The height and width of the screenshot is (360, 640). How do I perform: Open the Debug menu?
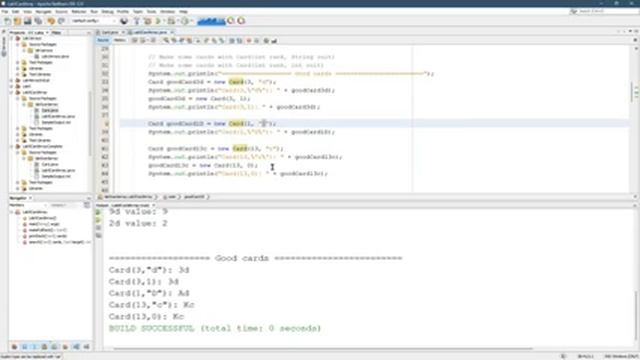coord(107,12)
